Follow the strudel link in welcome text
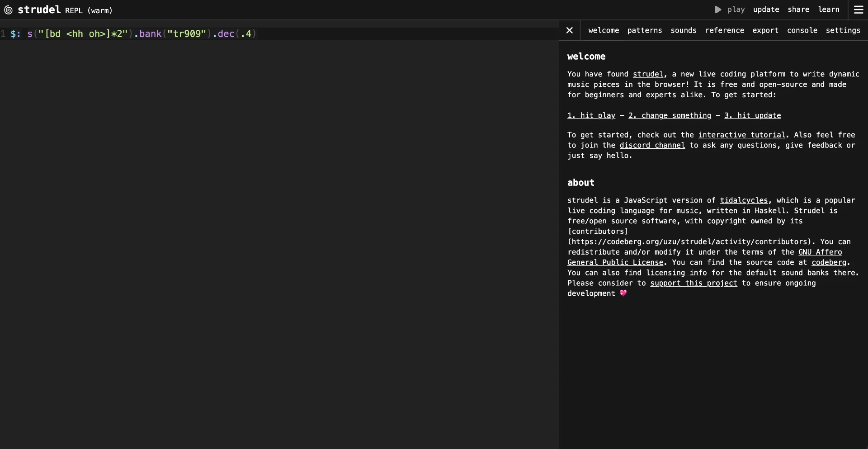Screen dimensions: 868x449 (648, 74)
